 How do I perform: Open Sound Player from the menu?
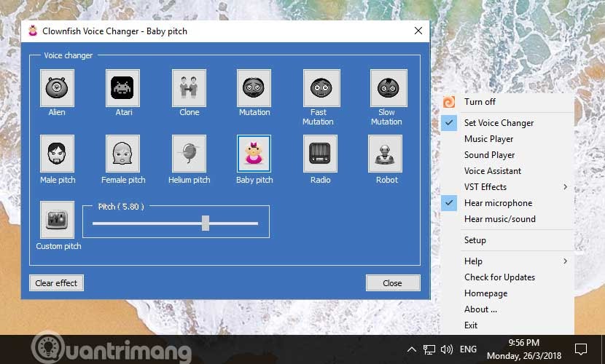point(507,155)
